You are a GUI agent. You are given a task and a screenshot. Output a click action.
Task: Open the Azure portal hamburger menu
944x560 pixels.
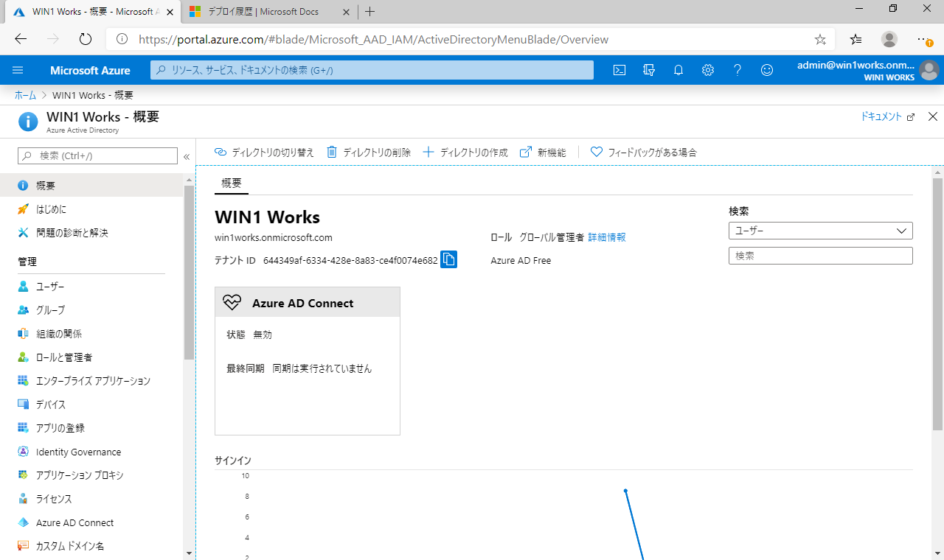18,70
